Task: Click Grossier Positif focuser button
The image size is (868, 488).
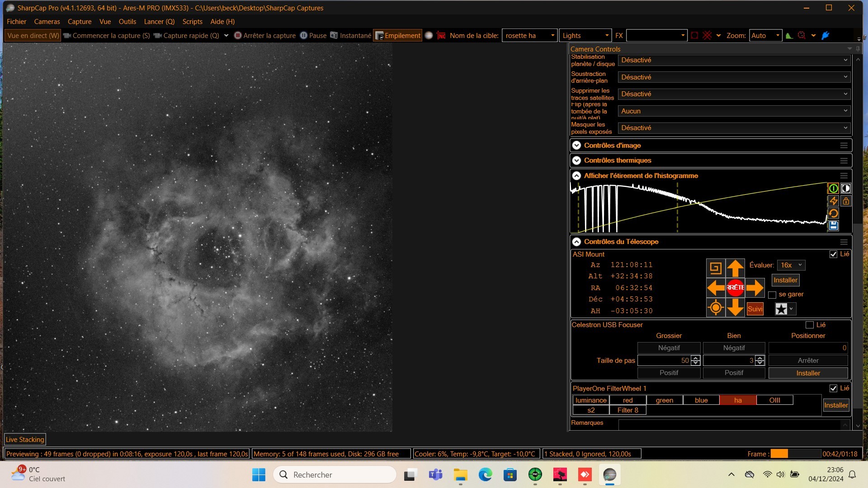Action: click(669, 373)
